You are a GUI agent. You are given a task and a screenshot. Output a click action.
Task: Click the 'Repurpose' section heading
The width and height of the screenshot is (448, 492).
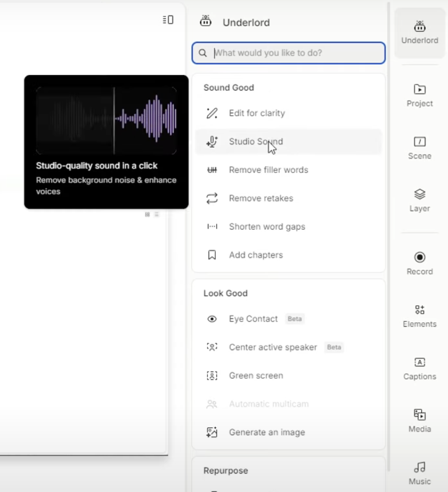click(x=225, y=471)
